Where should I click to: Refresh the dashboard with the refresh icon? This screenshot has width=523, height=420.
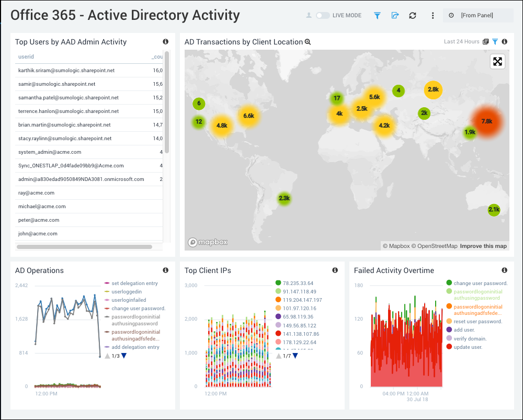tap(412, 15)
